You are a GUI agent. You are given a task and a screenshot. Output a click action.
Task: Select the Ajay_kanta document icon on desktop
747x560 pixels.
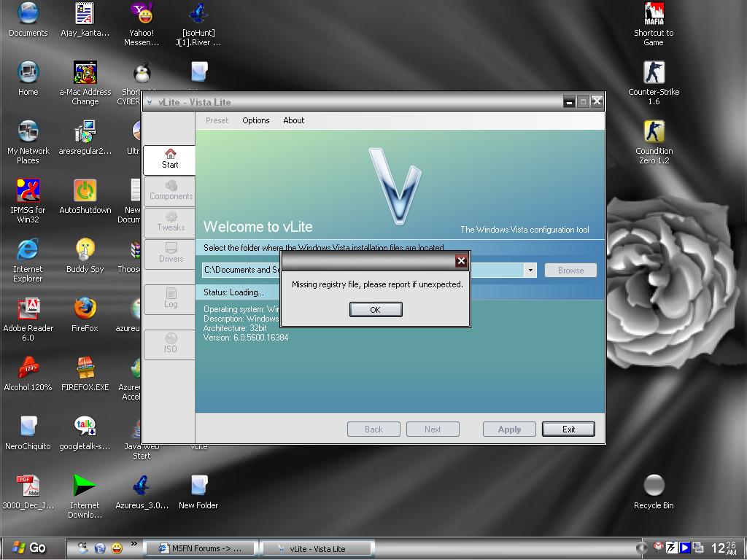click(85, 20)
